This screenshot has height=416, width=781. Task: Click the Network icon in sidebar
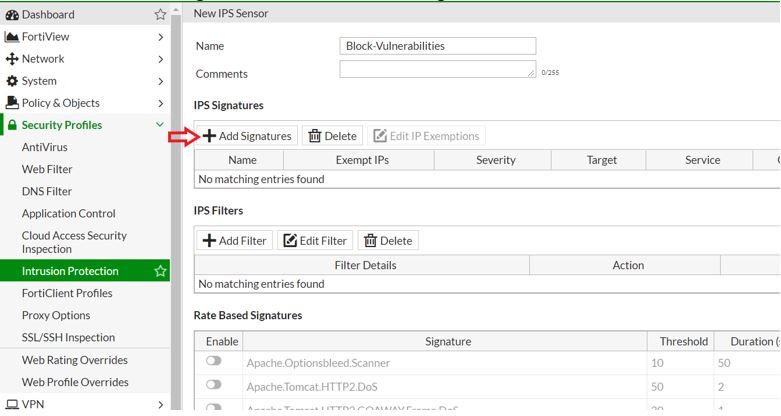[x=12, y=59]
